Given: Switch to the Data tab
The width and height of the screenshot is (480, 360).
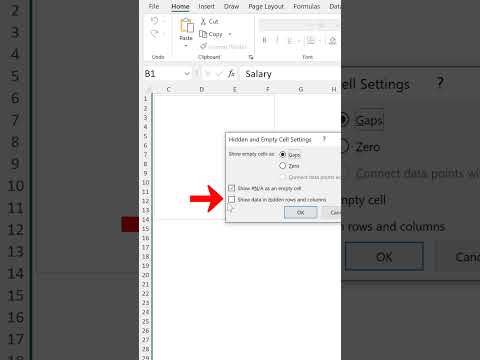Looking at the screenshot, I should coord(335,6).
